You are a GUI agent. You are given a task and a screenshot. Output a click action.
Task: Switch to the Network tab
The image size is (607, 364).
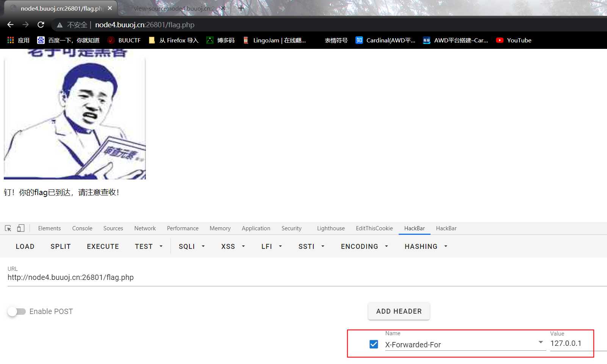pos(145,228)
